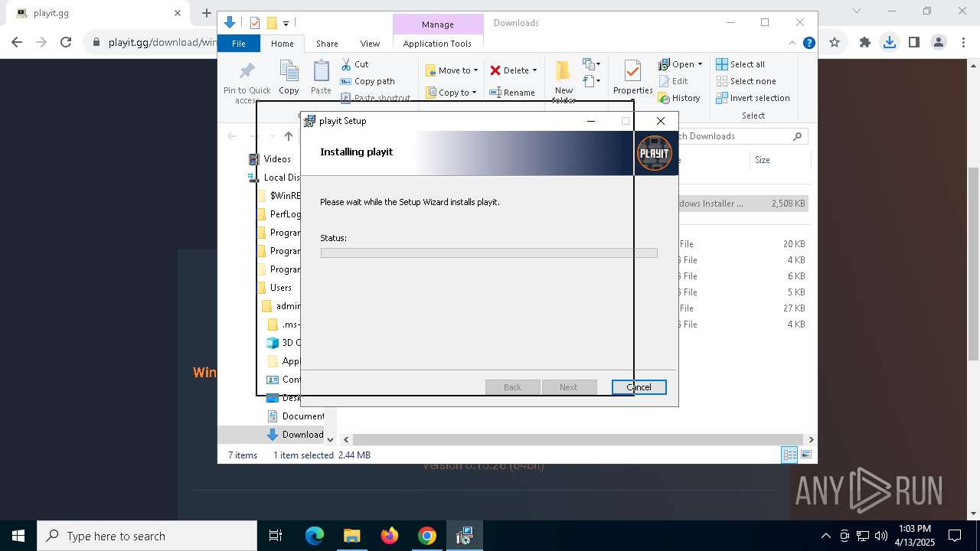Toggle Chrome side panel icon
Image resolution: width=980 pixels, height=551 pixels.
pyautogui.click(x=914, y=43)
